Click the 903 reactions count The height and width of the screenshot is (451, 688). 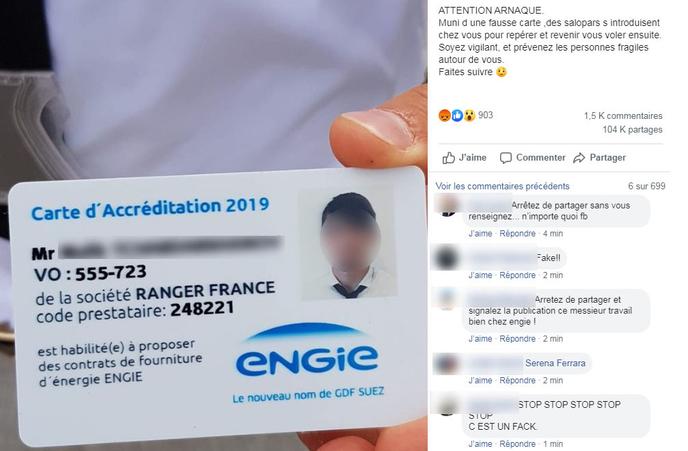pos(485,115)
